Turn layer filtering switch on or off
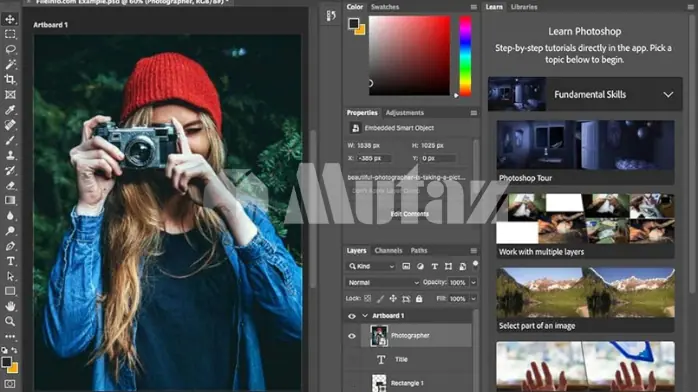This screenshot has width=698, height=392. 475,265
